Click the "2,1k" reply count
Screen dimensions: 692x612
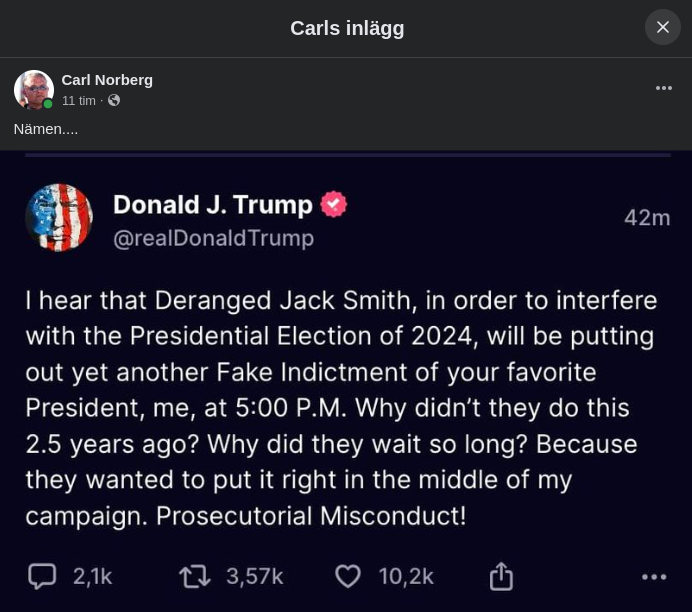click(x=92, y=576)
